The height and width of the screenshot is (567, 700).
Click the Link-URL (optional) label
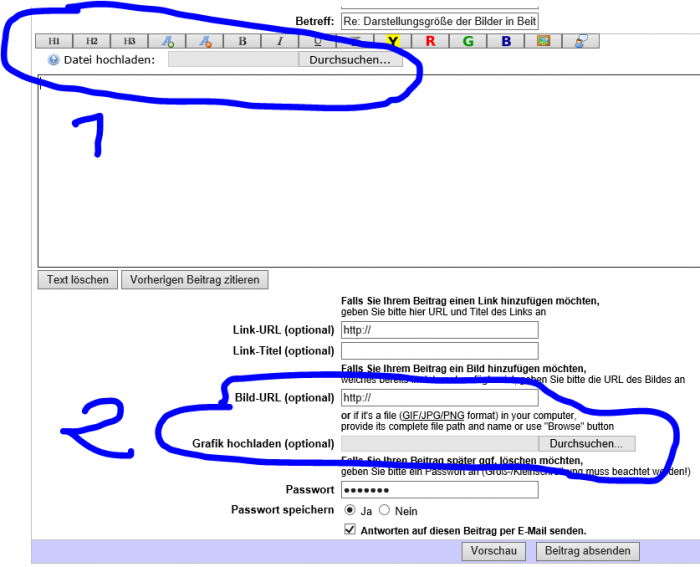click(283, 330)
